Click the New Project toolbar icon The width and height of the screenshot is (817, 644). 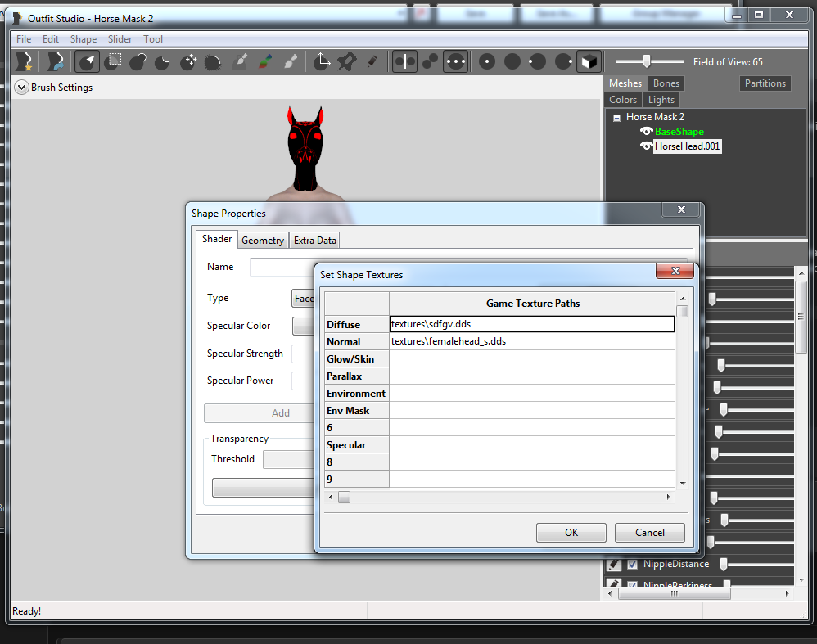(x=24, y=61)
